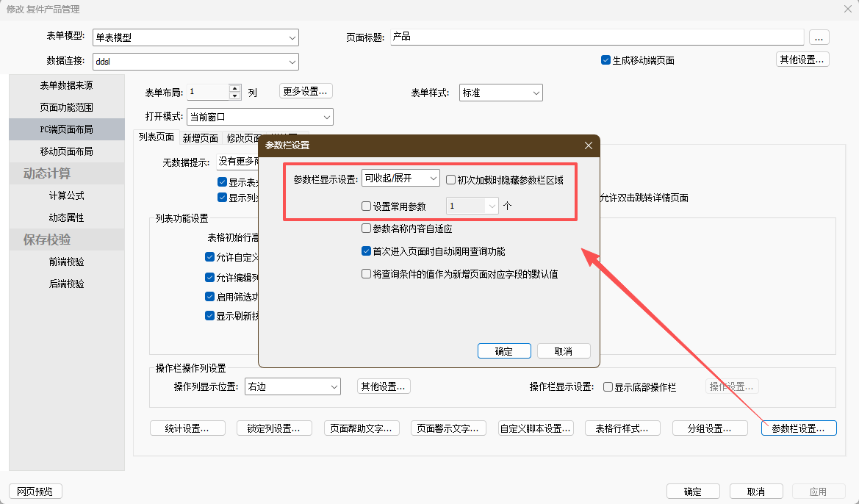Toggle 生成移动端页面 checkbox
Viewport: 859px width, 504px height.
[605, 60]
